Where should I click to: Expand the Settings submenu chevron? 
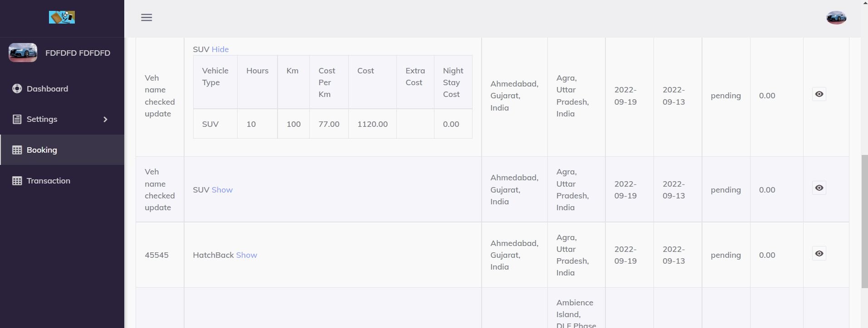105,119
